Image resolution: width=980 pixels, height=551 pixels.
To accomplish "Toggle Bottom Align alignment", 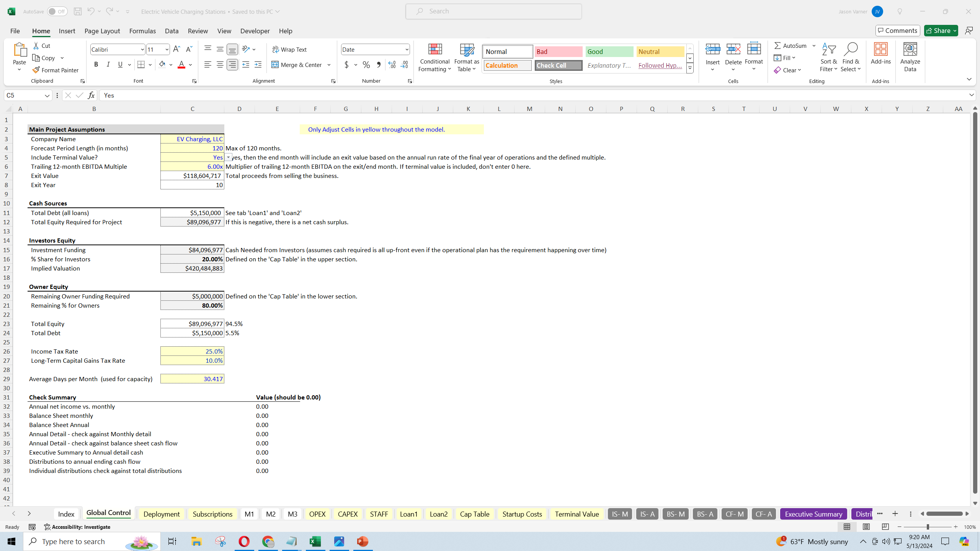I will pyautogui.click(x=232, y=49).
